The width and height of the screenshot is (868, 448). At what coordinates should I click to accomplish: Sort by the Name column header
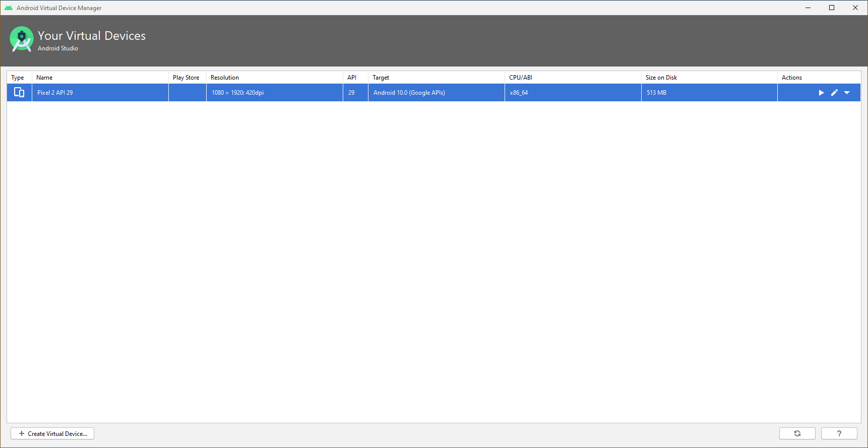100,78
